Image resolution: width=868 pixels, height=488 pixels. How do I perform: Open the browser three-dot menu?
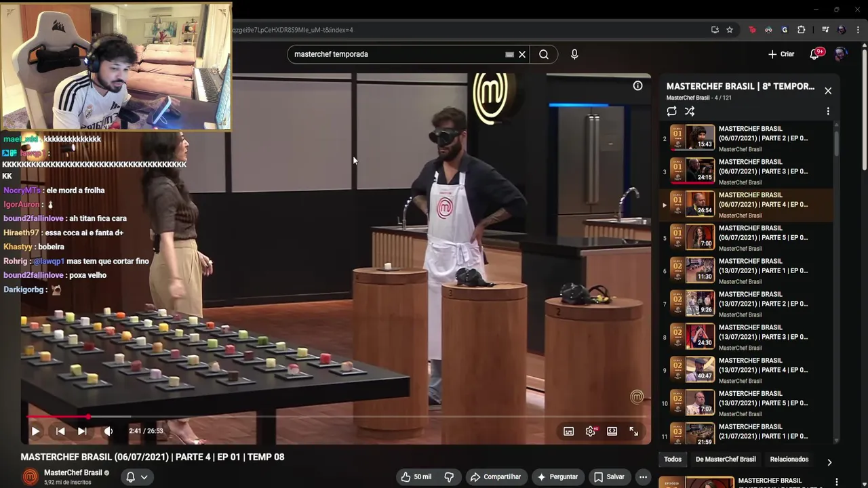point(858,30)
